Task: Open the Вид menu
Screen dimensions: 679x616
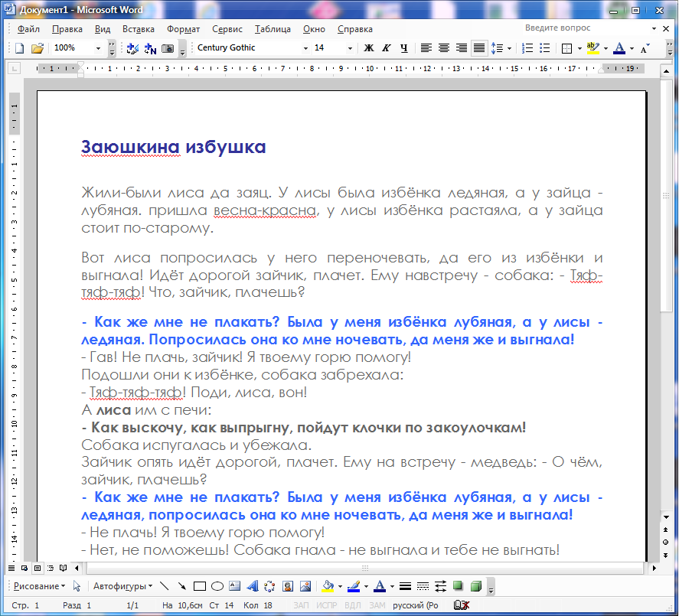Action: (103, 29)
